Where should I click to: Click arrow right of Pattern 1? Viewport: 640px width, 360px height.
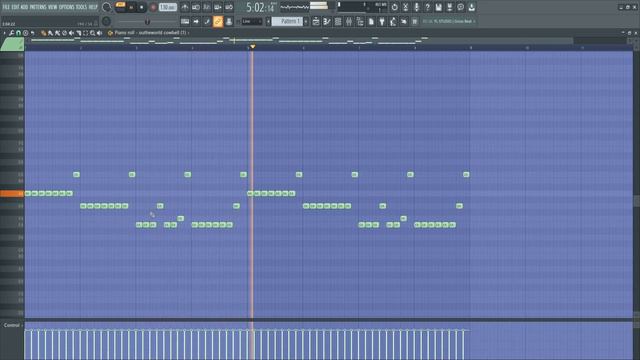pyautogui.click(x=306, y=21)
